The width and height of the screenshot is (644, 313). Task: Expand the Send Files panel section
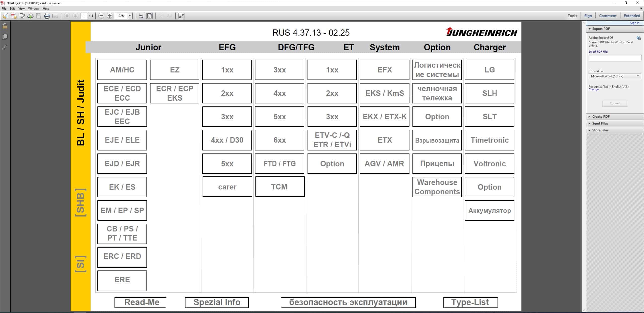coord(590,124)
